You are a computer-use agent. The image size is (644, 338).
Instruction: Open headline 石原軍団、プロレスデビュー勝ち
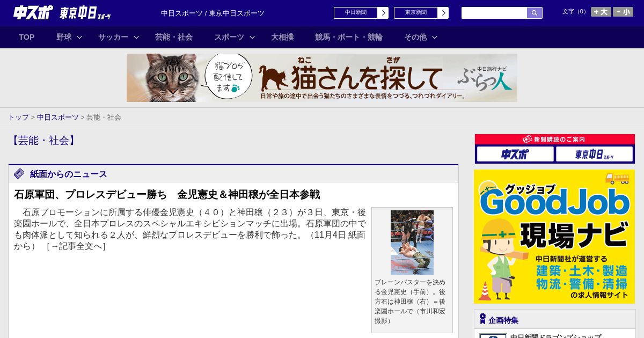(167, 195)
